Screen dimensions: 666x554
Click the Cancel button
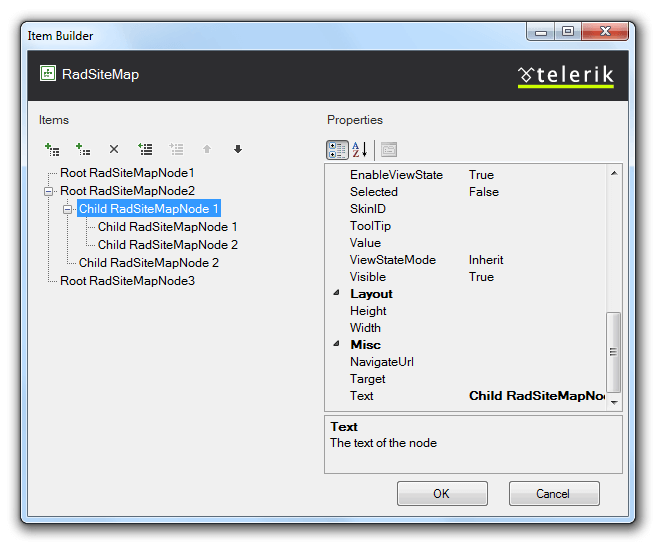554,494
